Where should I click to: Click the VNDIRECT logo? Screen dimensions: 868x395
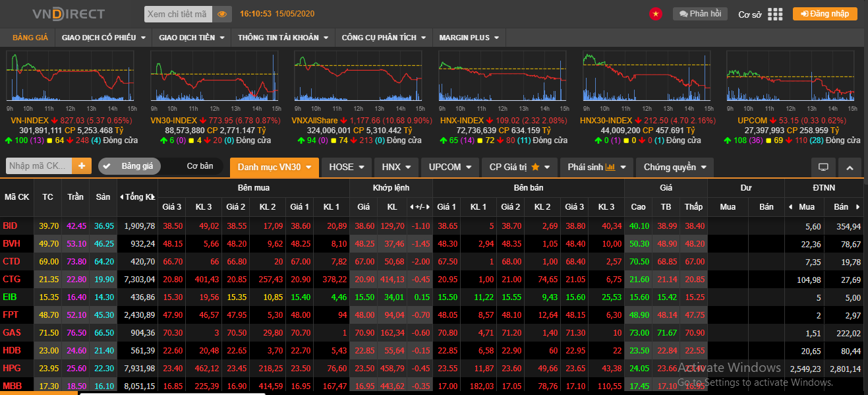coord(69,14)
